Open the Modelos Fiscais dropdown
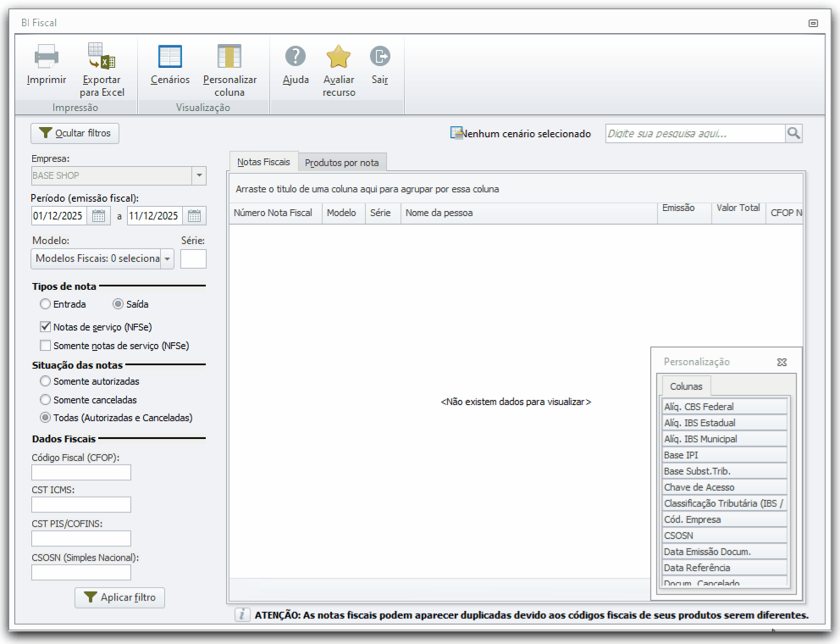 pyautogui.click(x=167, y=258)
